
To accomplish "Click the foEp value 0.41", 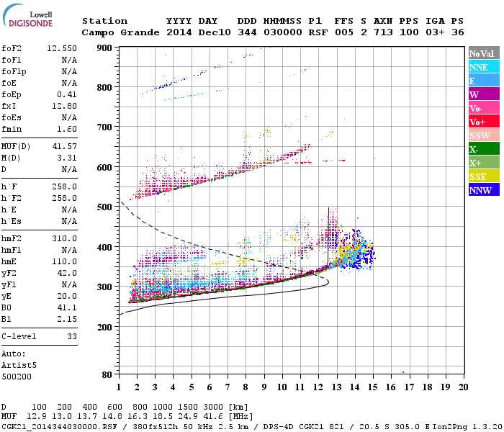I will pyautogui.click(x=67, y=94).
